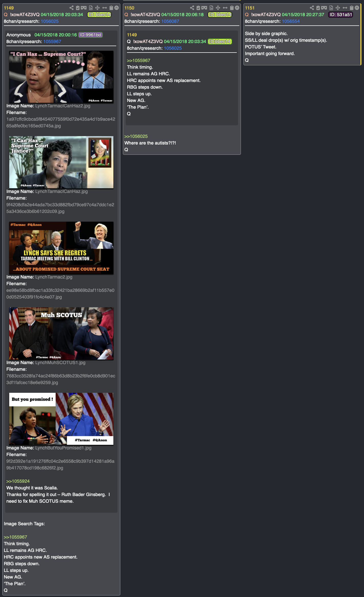Image resolution: width=364 pixels, height=597 pixels.
Task: Click the circled up-arrow icon on post 1149
Action: [x=116, y=8]
